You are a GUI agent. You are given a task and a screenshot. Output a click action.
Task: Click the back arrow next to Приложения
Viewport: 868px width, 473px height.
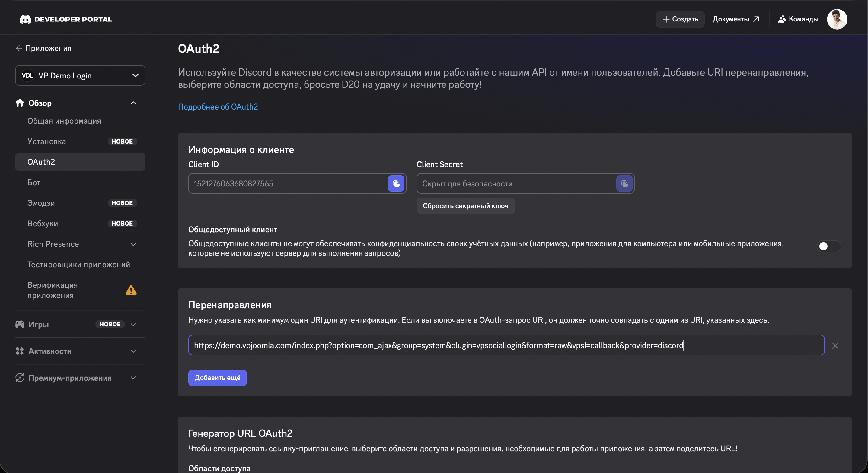tap(19, 48)
